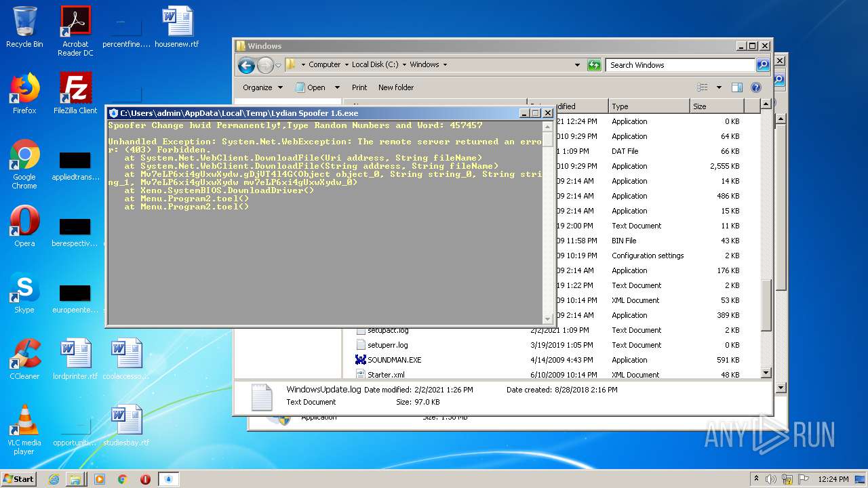Expand the Computer breadcrumb arrow
This screenshot has height=488, width=868.
pyautogui.click(x=346, y=65)
